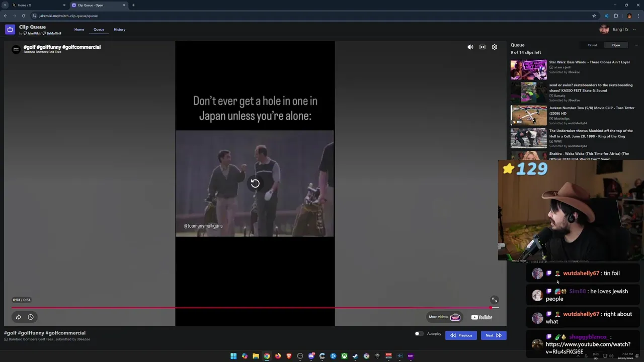The image size is (644, 362).
Task: Close the Clip Queue browser tab
Action: point(124,5)
